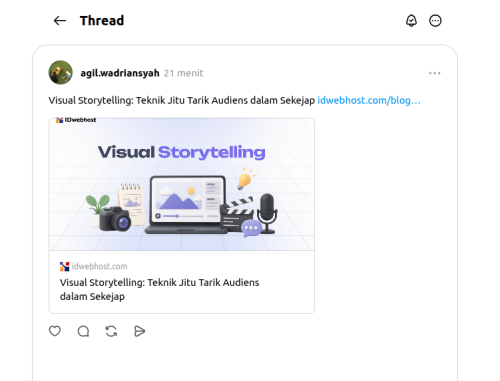Open agil.wadriansyah profile picture
The image size is (500, 381).
tap(61, 73)
